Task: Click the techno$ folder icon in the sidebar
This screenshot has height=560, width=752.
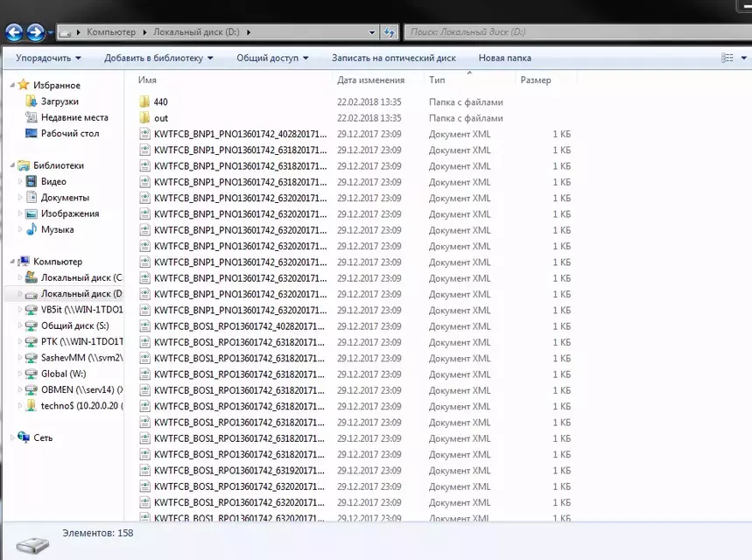Action: (32, 406)
